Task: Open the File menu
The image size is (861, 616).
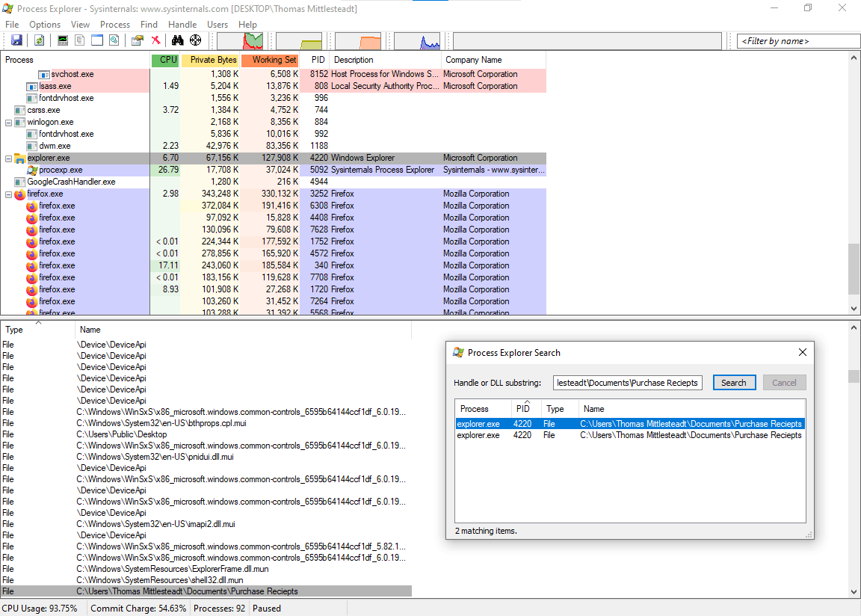Action: [x=12, y=25]
